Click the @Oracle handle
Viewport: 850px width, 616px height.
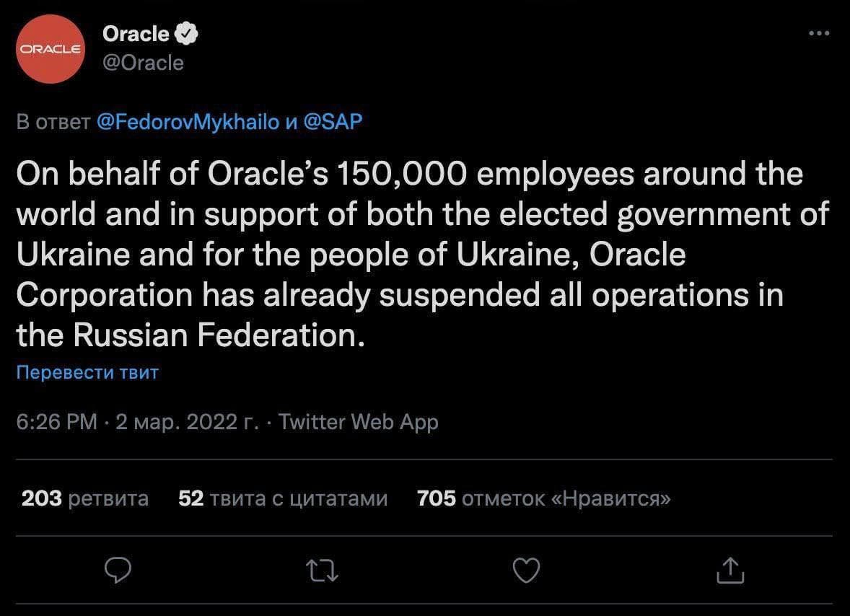(x=143, y=63)
